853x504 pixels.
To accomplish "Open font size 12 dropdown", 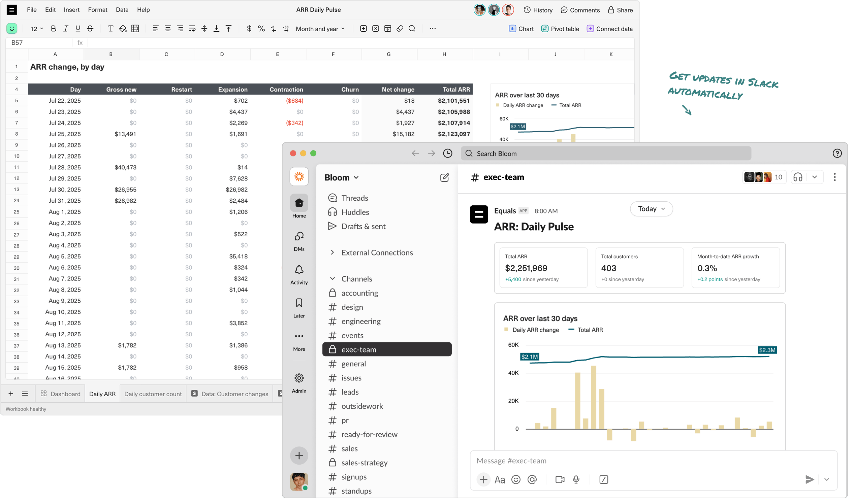I will (37, 29).
